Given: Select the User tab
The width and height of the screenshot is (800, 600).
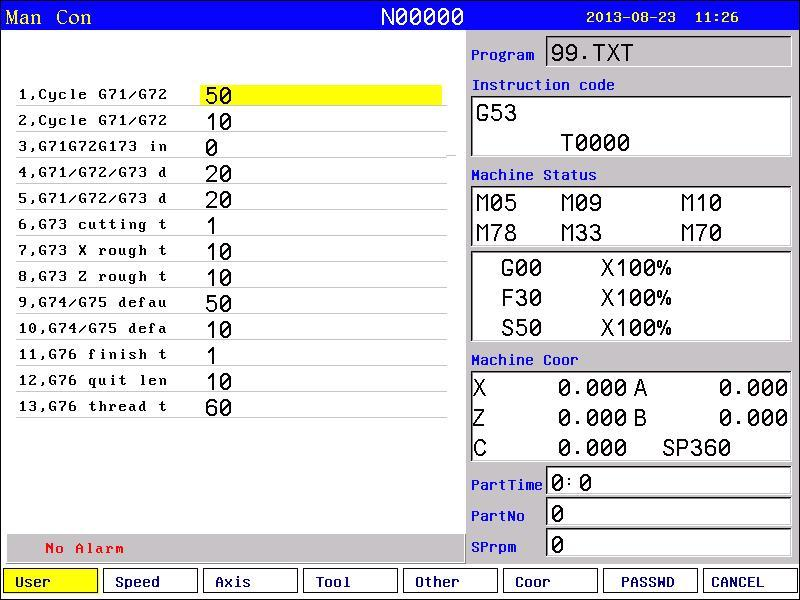Looking at the screenshot, I should 51,581.
